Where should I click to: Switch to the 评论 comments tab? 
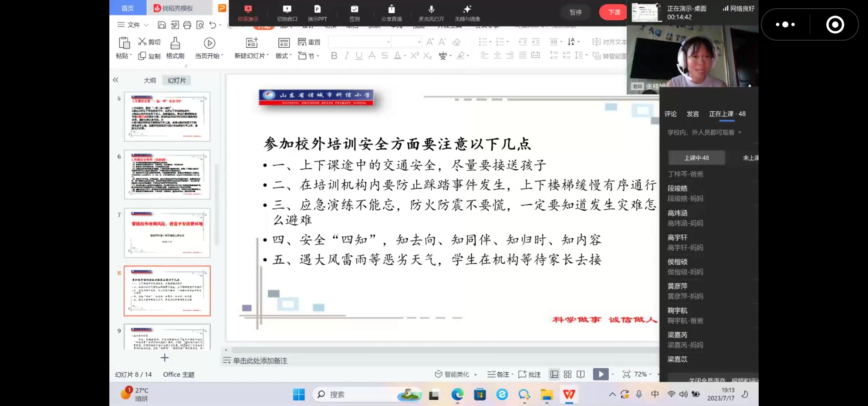pyautogui.click(x=670, y=114)
